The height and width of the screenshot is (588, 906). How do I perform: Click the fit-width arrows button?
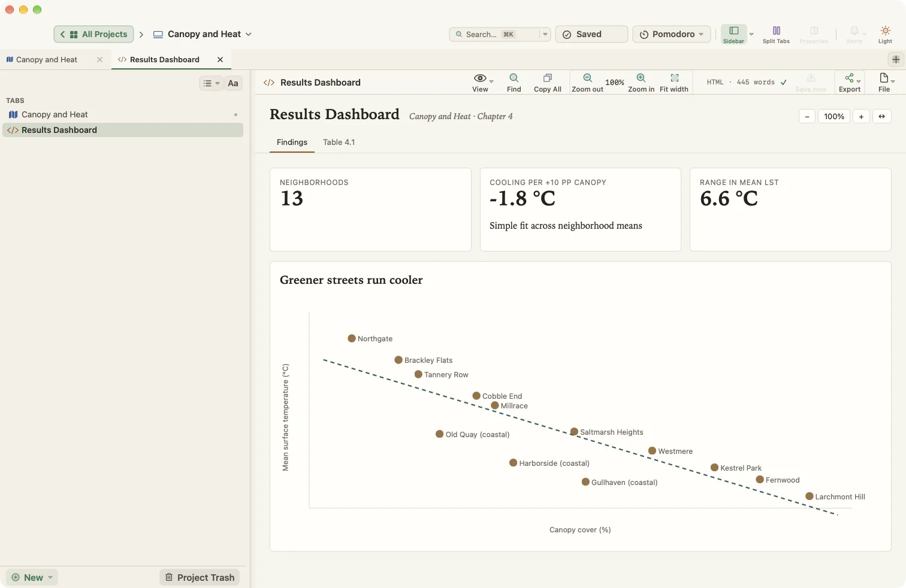coord(882,116)
